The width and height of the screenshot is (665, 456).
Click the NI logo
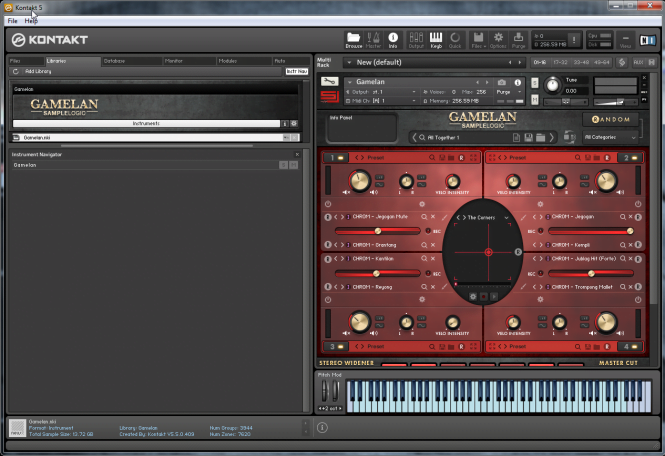647,40
